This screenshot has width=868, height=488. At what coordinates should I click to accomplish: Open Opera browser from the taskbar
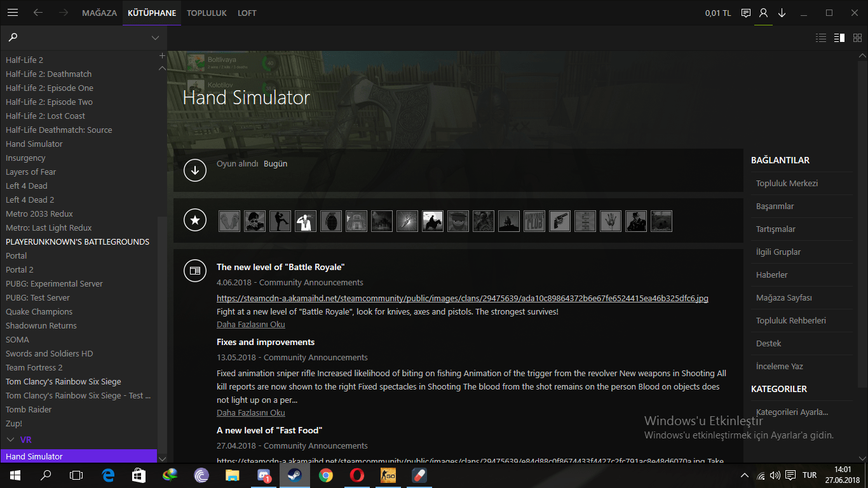point(356,475)
